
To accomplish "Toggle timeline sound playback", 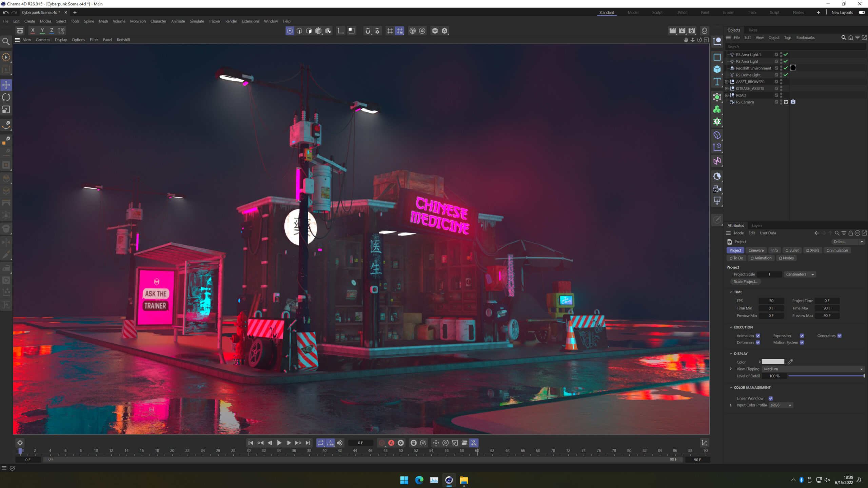I will point(339,443).
